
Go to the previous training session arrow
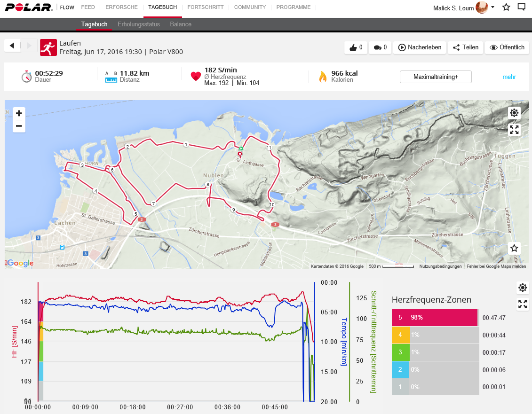[x=12, y=46]
